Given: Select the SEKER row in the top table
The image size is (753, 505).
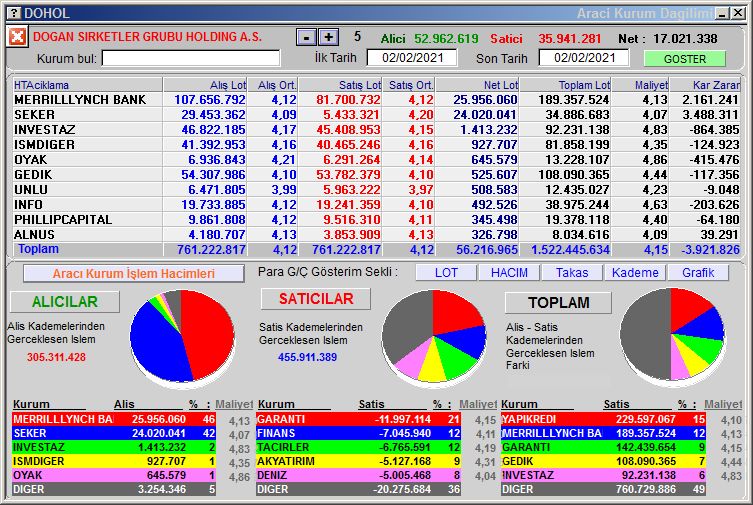Looking at the screenshot, I should [376, 115].
